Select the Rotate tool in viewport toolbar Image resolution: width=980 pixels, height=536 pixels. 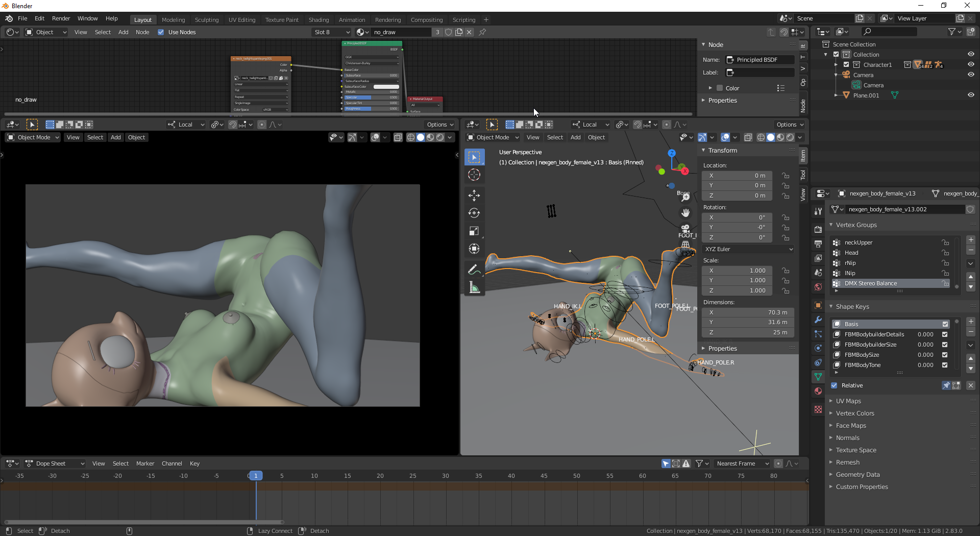coord(474,213)
